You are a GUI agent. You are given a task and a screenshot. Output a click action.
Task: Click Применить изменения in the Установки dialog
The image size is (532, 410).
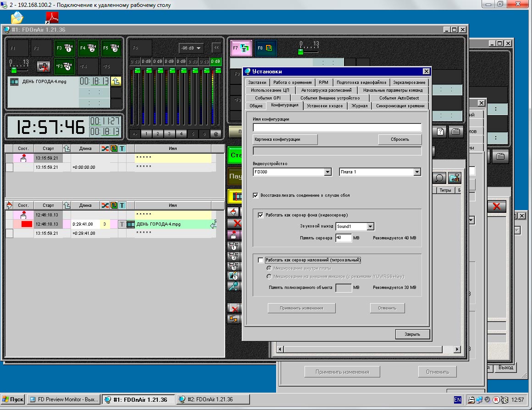coord(302,308)
